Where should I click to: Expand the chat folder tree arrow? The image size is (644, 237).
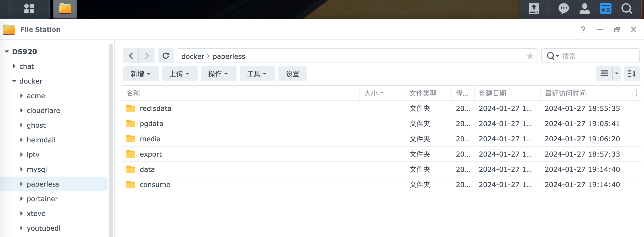tap(14, 66)
